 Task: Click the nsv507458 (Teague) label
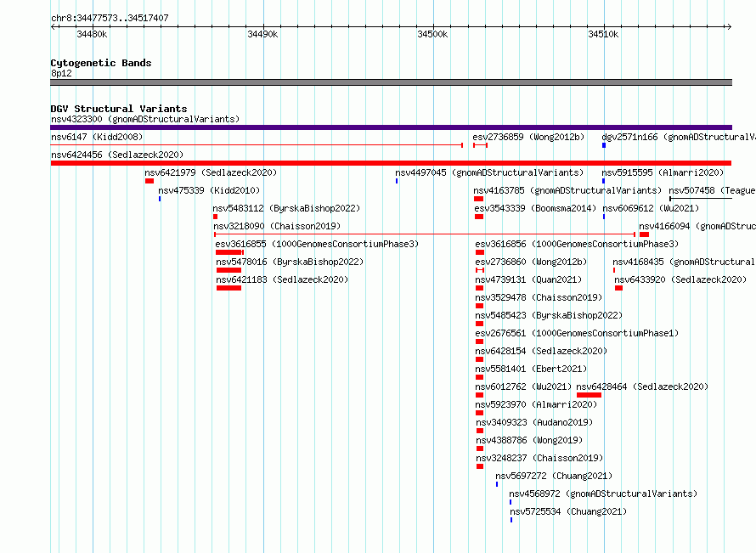(712, 190)
